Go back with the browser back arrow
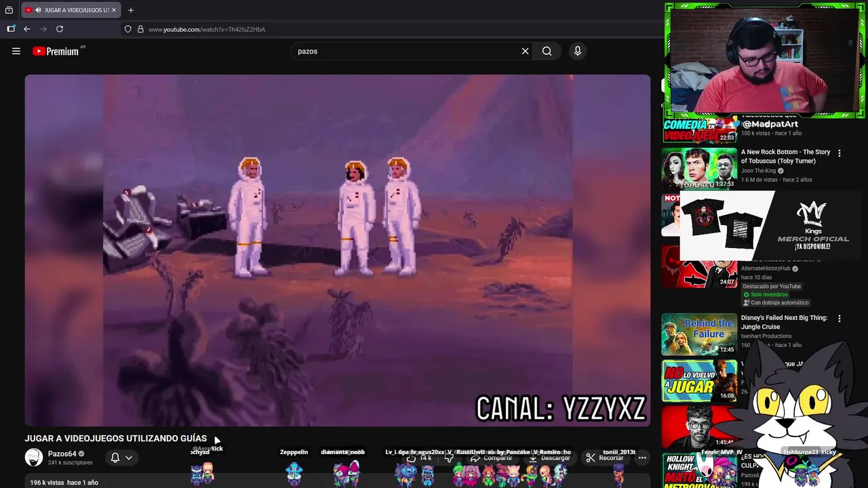The image size is (868, 488). 27,29
